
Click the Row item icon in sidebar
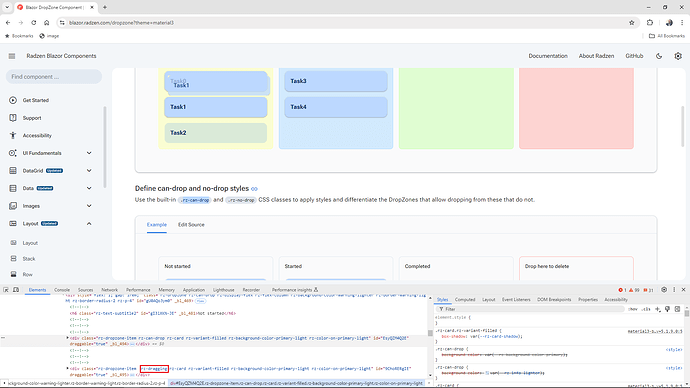(x=13, y=275)
